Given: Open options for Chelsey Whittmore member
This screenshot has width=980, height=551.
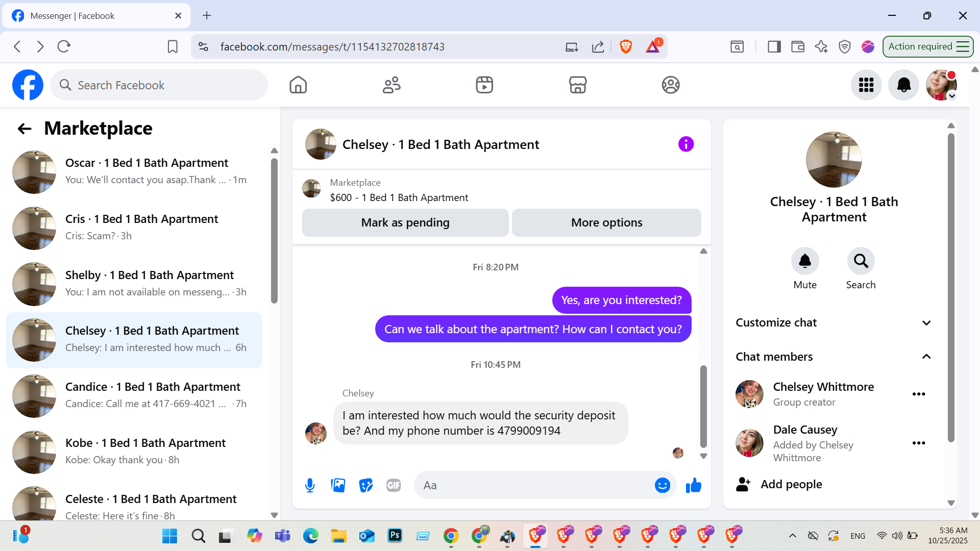Looking at the screenshot, I should click(x=919, y=394).
